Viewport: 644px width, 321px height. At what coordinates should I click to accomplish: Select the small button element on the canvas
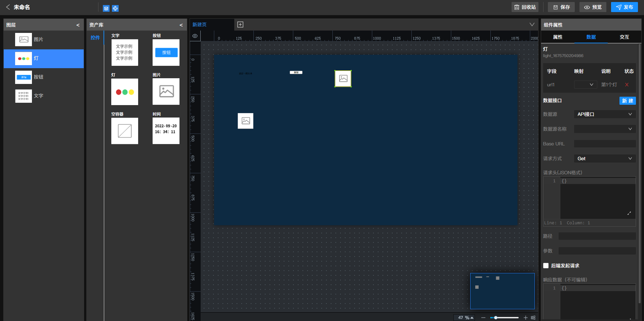coord(296,73)
